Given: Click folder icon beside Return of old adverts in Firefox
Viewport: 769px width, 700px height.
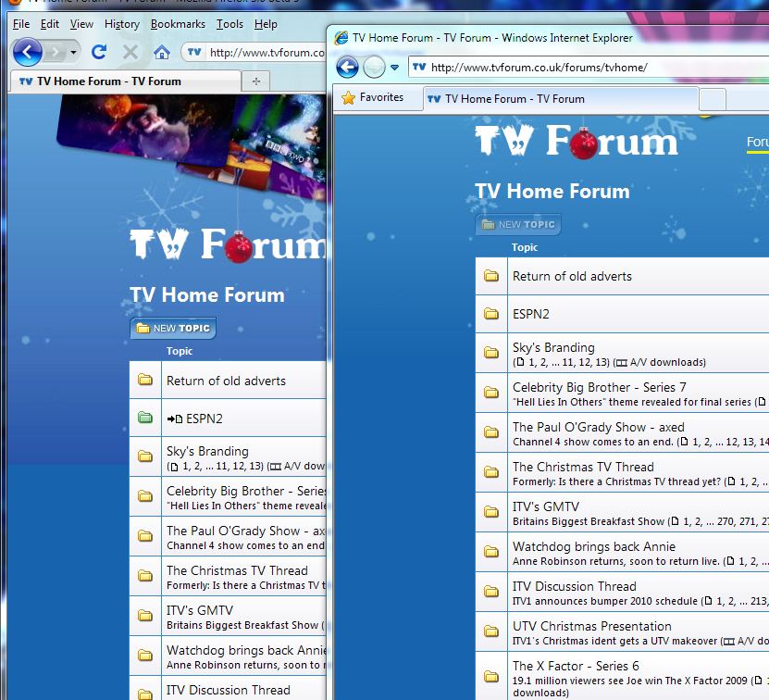Looking at the screenshot, I should coord(145,380).
